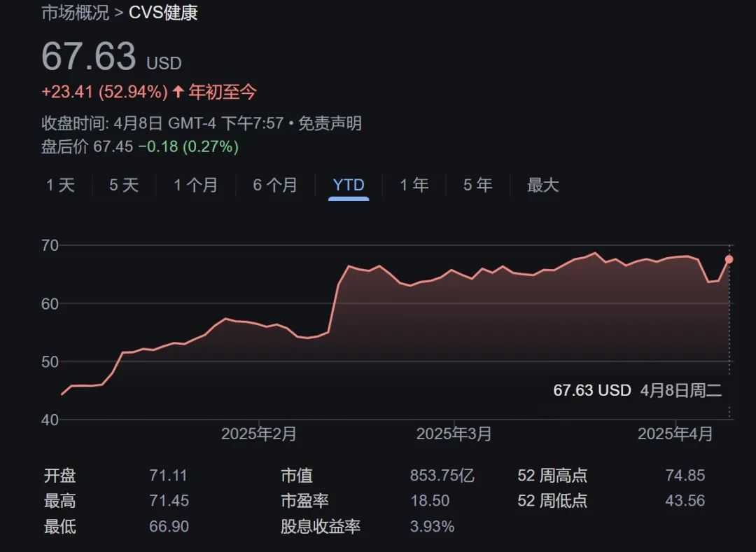Screen dimensions: 756x552
Task: Click the 70 y-axis label
Action: click(50, 246)
